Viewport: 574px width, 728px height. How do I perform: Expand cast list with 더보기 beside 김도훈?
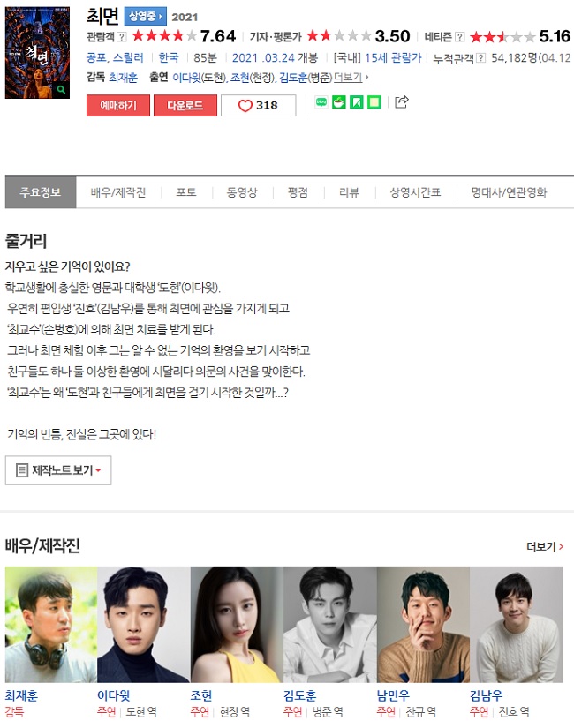351,77
